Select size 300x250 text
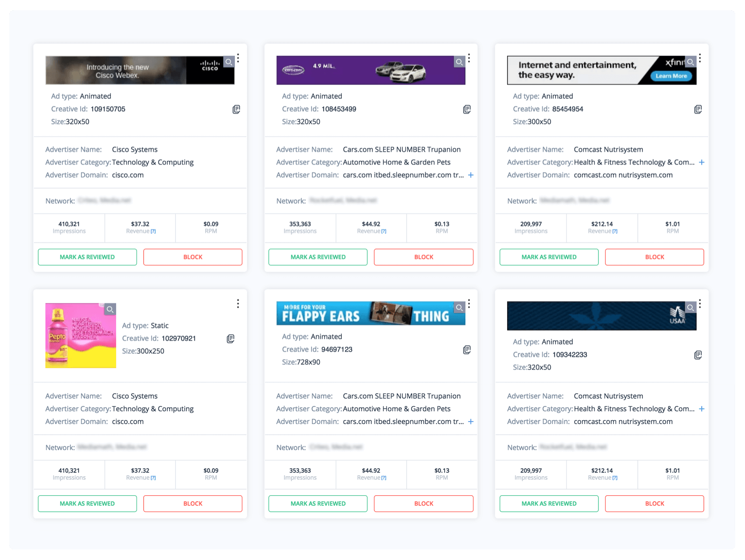745x560 pixels. click(150, 351)
